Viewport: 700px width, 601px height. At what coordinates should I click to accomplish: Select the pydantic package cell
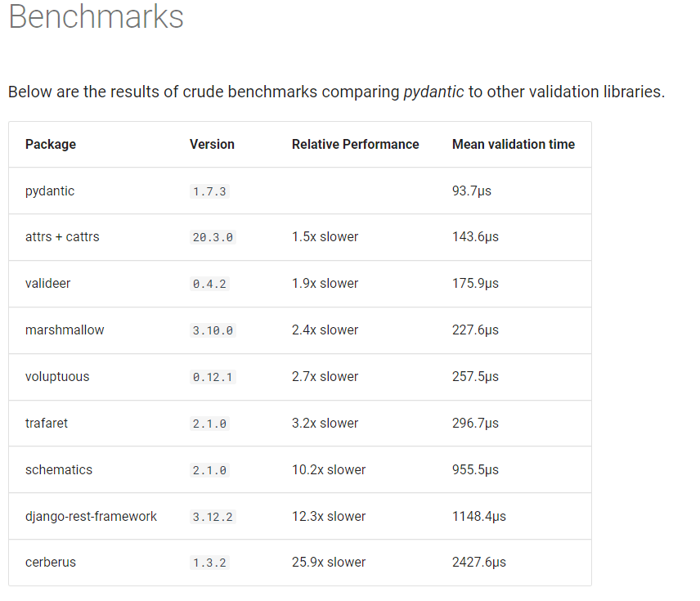(x=50, y=191)
